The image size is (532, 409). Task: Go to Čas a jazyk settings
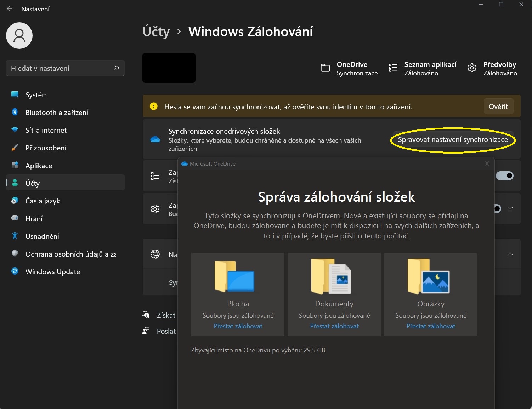coord(43,201)
